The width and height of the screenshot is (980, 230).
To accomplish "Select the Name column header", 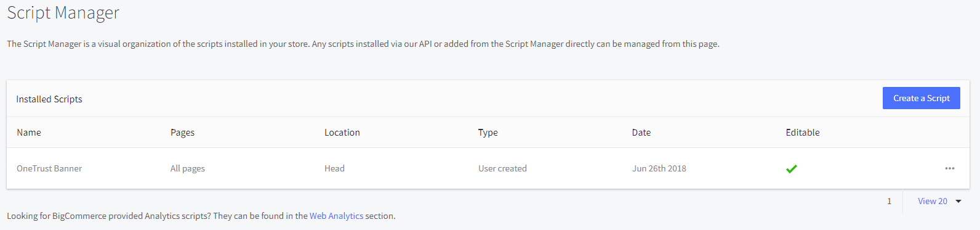I will 29,133.
